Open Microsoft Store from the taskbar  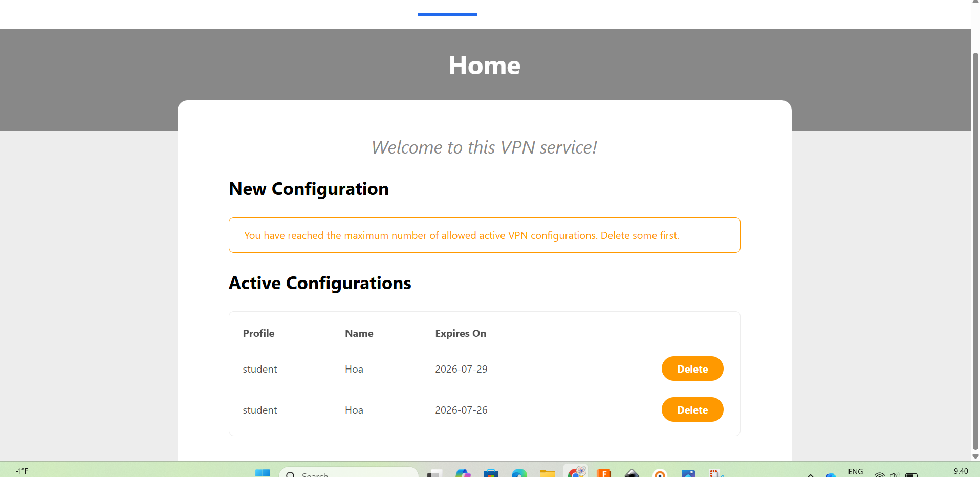click(491, 473)
